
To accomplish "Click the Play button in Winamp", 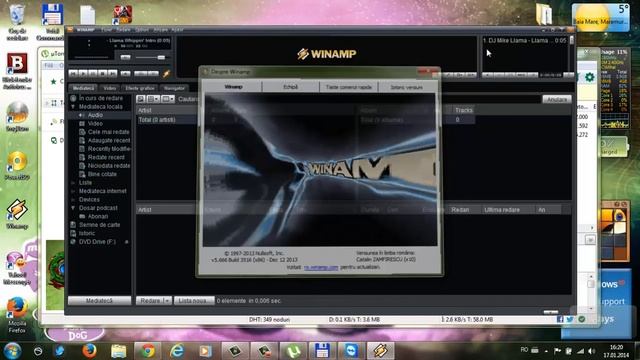I will point(83,73).
